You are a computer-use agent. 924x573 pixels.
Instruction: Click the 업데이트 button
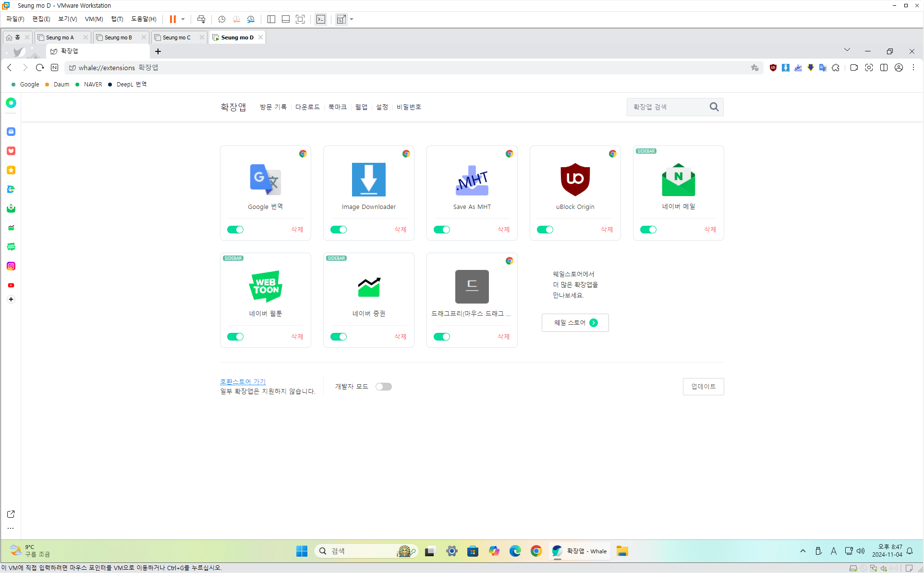pos(703,387)
